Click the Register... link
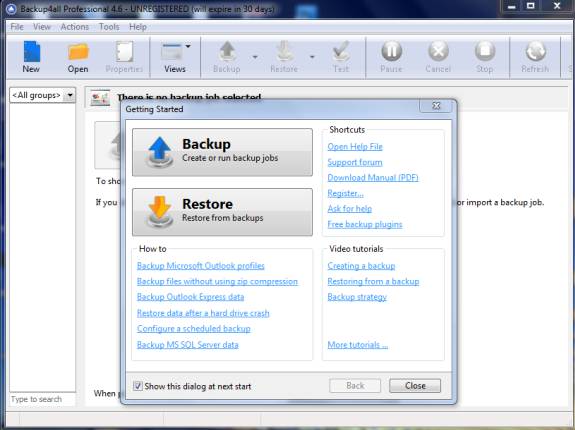Viewport: 575px width, 430px height. [345, 193]
